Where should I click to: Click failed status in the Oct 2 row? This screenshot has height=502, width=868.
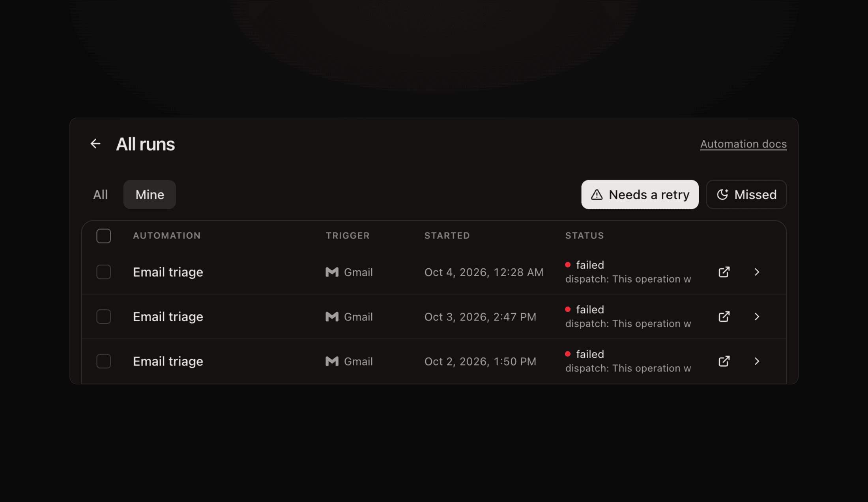pyautogui.click(x=585, y=354)
